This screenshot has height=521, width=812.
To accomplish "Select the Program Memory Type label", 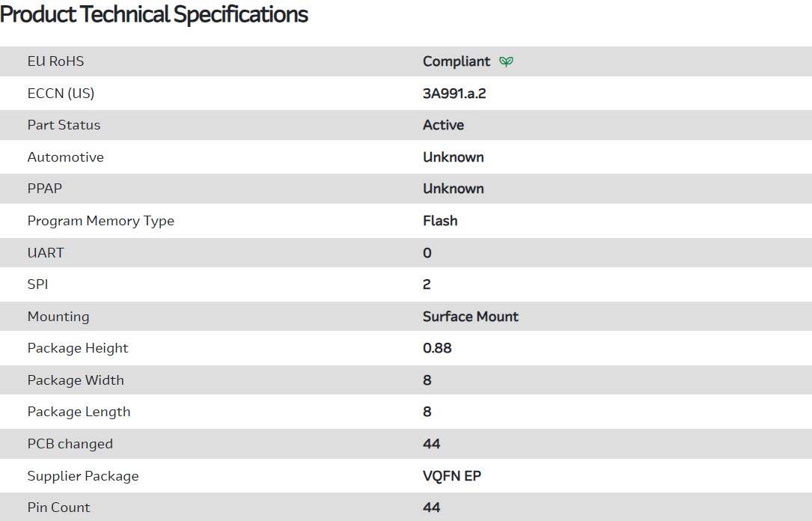I will [100, 221].
